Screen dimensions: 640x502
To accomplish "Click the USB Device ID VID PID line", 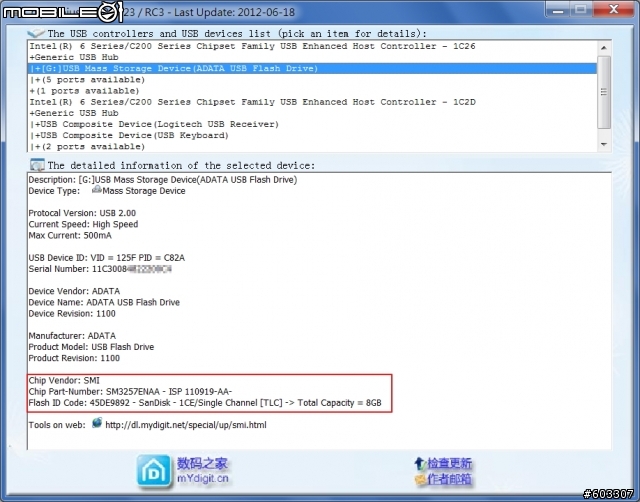I will 107,258.
